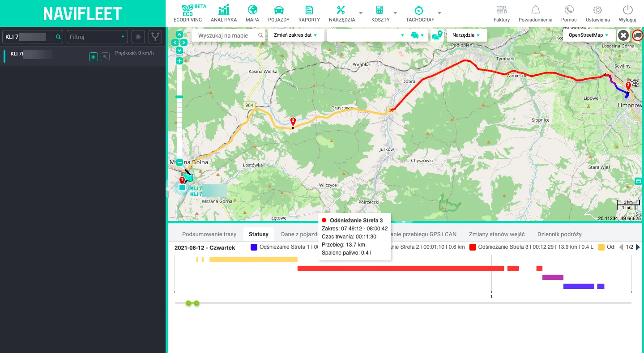Open the Filtruj dropdown

coord(97,37)
